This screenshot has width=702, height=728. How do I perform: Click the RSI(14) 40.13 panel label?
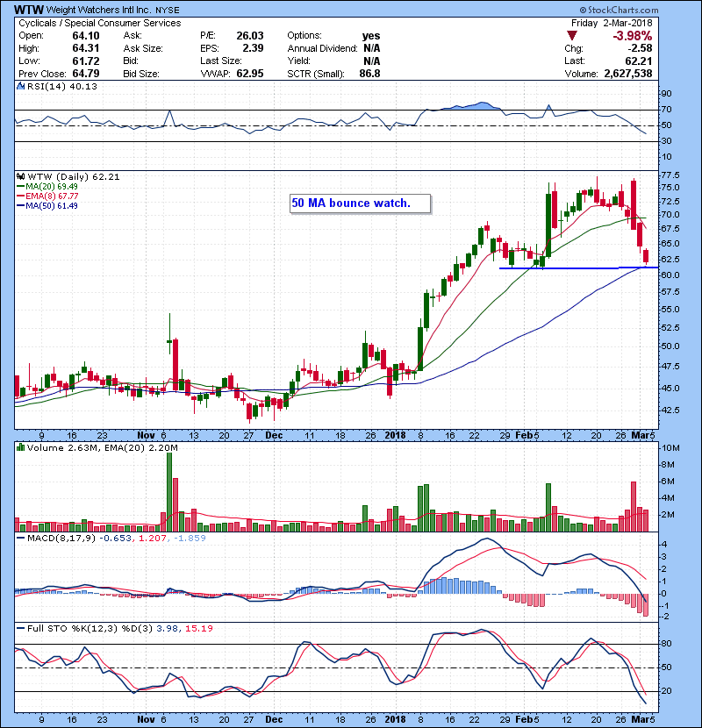(61, 86)
